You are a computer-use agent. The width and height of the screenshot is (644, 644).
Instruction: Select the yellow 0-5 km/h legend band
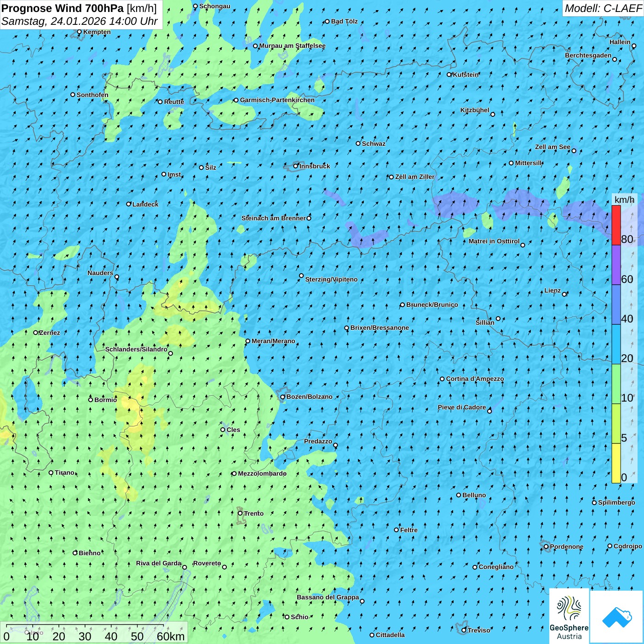(x=616, y=463)
